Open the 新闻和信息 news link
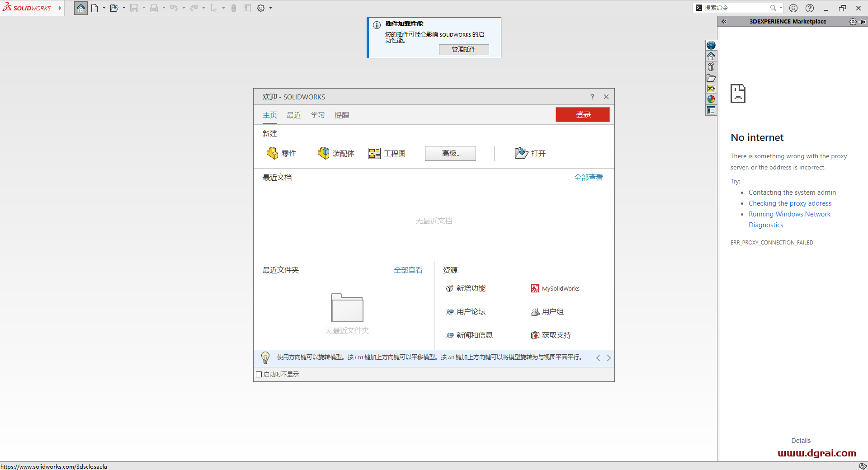Screen dimensions: 868x470 pyautogui.click(x=469, y=335)
